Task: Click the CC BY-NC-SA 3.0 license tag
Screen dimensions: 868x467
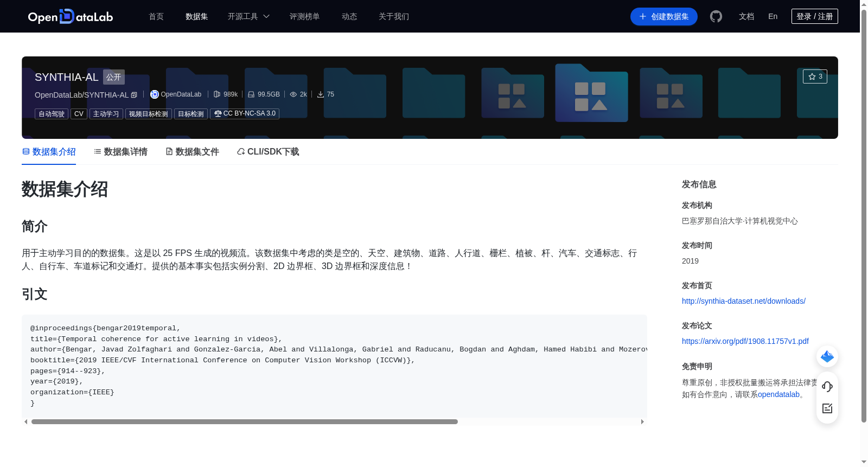Action: [245, 114]
